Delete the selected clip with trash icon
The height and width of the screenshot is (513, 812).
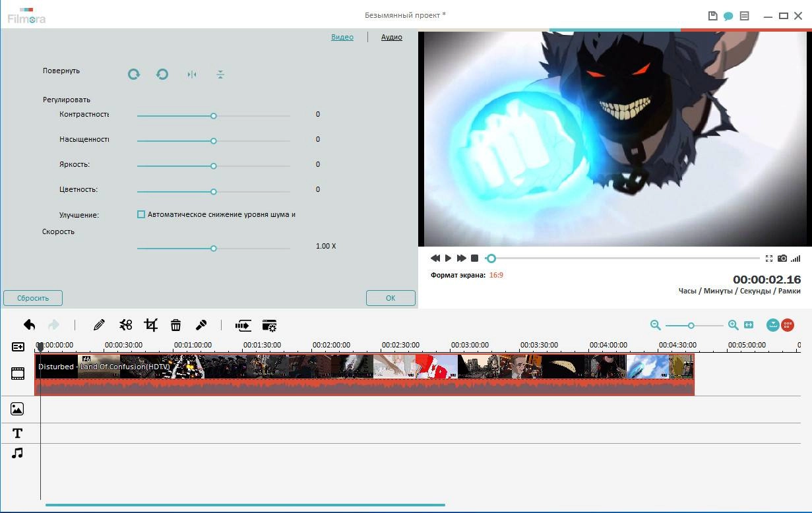tap(175, 324)
